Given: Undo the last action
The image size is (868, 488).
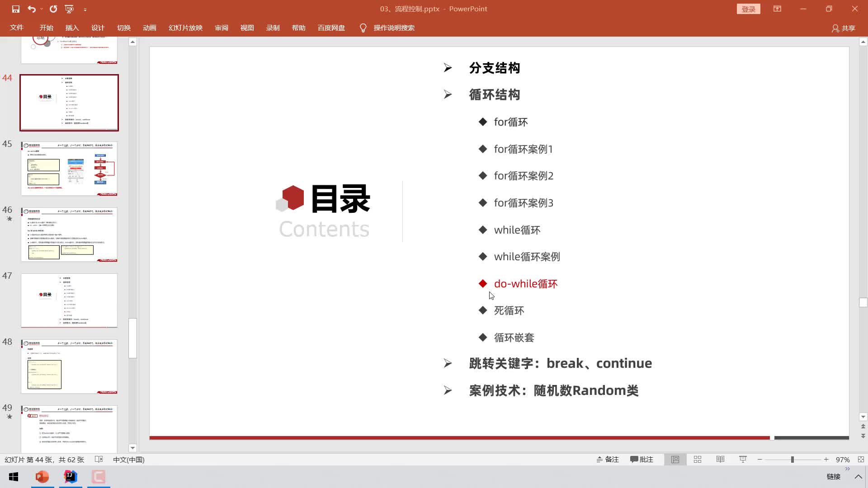Looking at the screenshot, I should (31, 9).
